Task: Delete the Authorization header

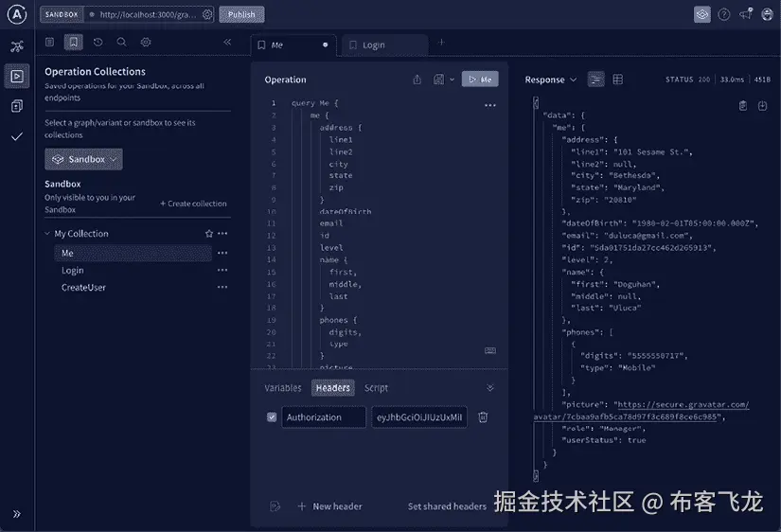Action: pos(483,417)
